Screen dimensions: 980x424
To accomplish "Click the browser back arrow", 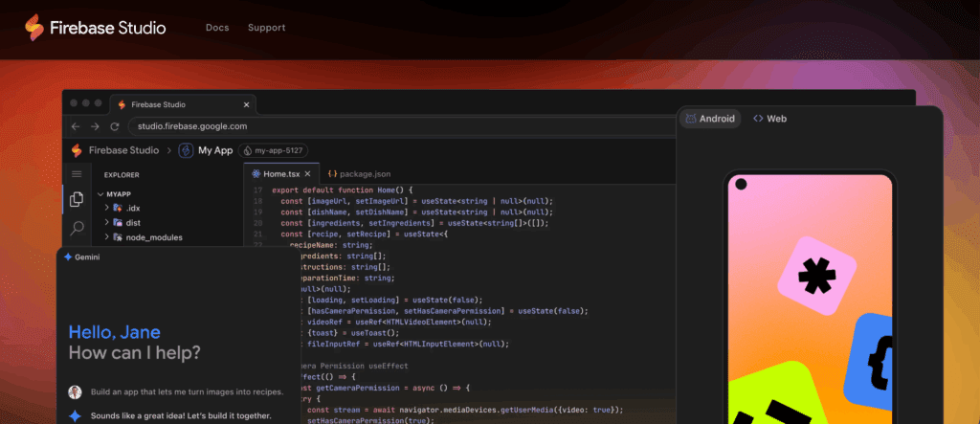I will [x=77, y=126].
